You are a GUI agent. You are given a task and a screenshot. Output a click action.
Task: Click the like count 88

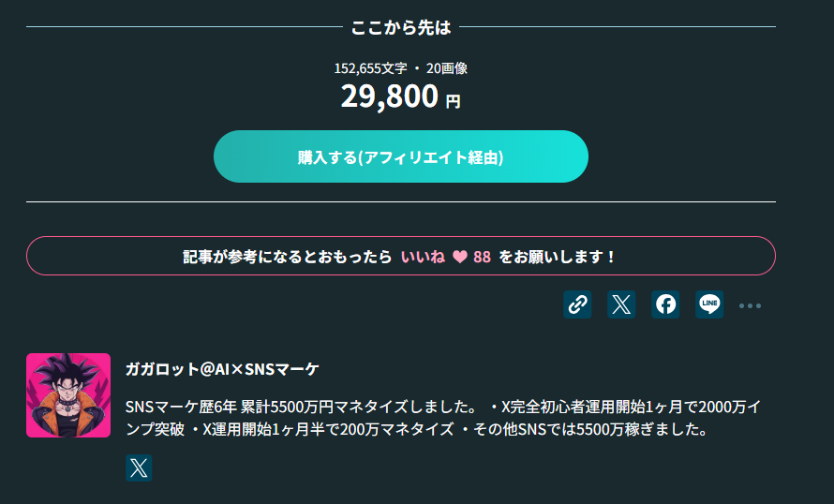pyautogui.click(x=482, y=257)
